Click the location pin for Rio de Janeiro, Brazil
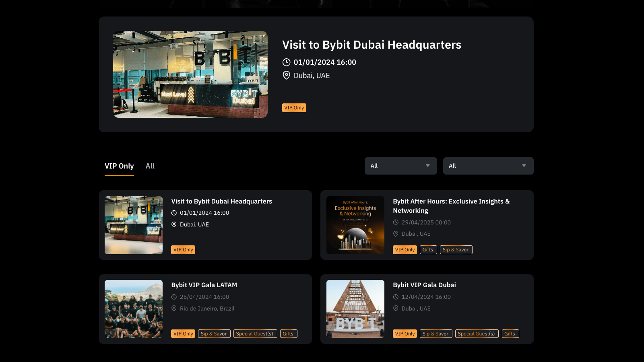Screen dimensions: 644x362 174,309
